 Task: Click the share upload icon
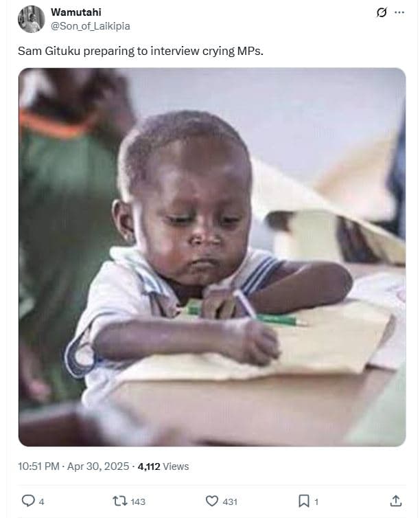[x=395, y=501]
